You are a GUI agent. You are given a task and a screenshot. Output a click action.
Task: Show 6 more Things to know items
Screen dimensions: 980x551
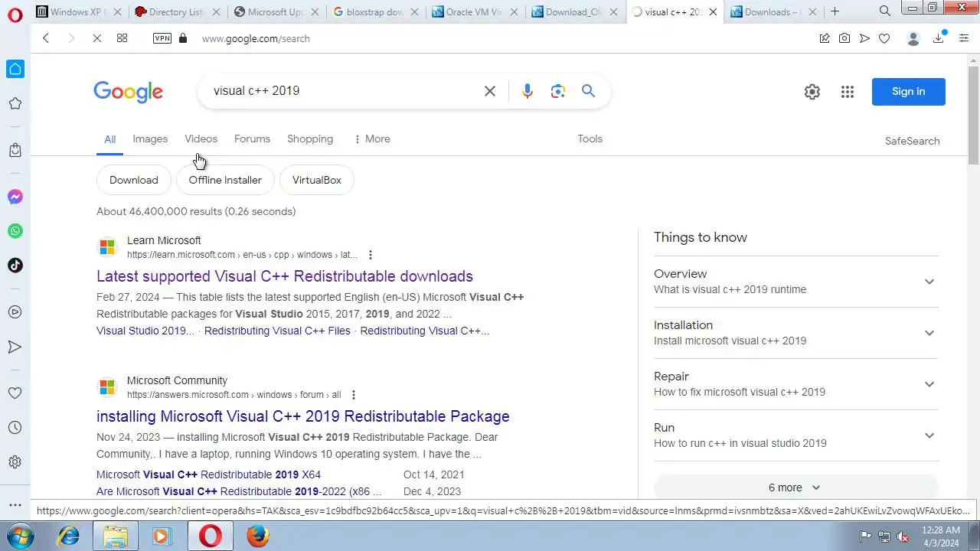point(796,487)
